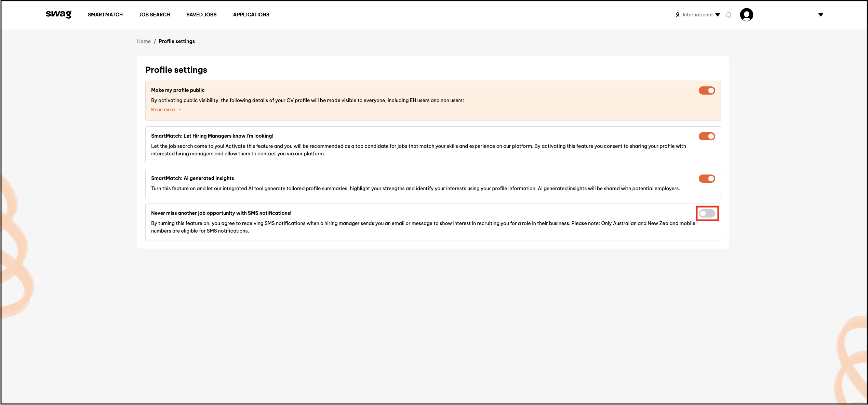The image size is (868, 405).
Task: Expand the account menu arrow
Action: point(820,15)
